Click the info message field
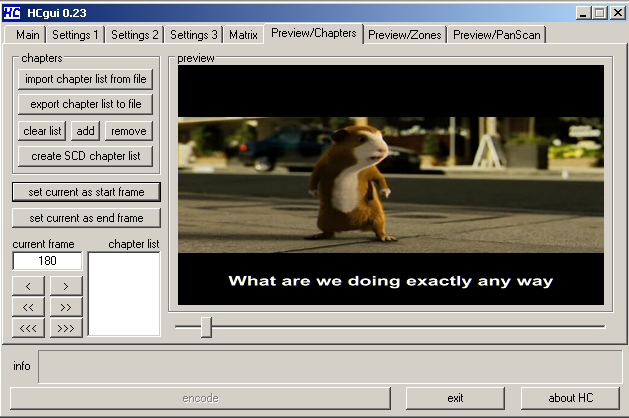Screen dimensions: 629x418 pos(330,367)
